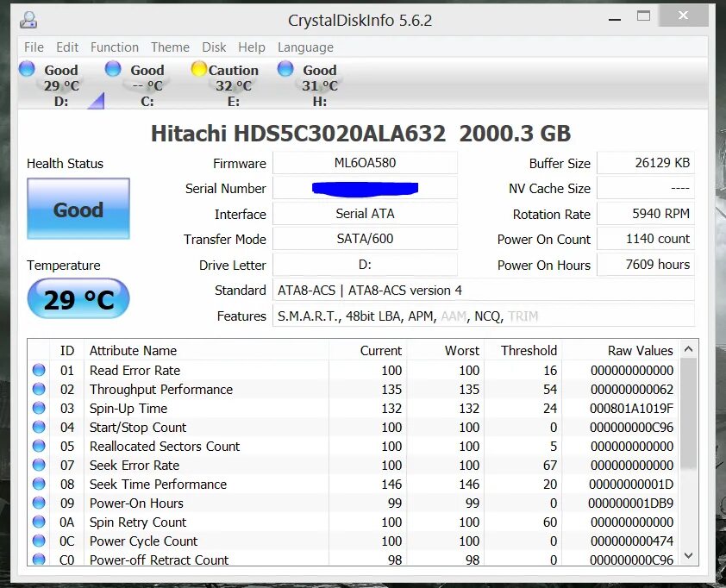
Task: Maximize the CrystalDiskInfo window
Action: (643, 16)
